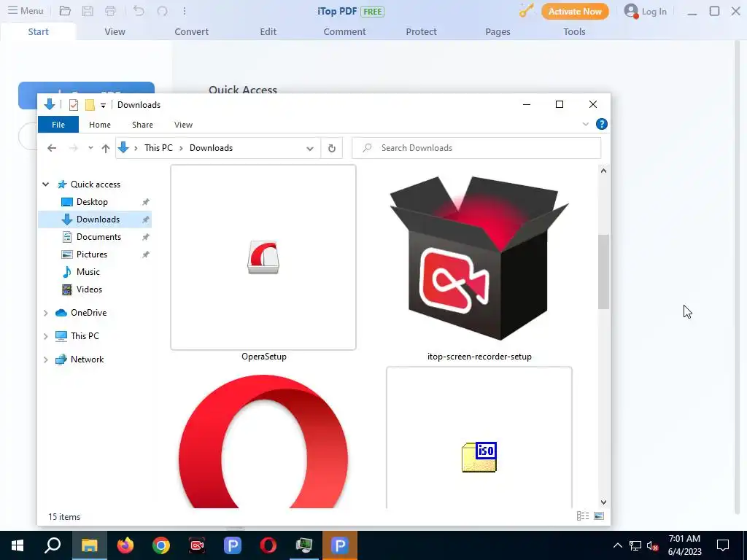The width and height of the screenshot is (747, 560).
Task: Click the New folder icon in Explorer title bar
Action: coord(90,105)
